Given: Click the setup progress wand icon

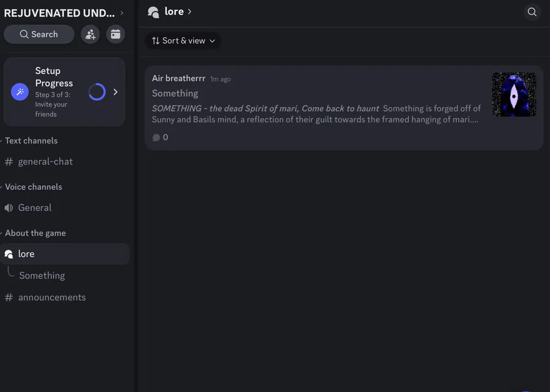Looking at the screenshot, I should coord(20,92).
